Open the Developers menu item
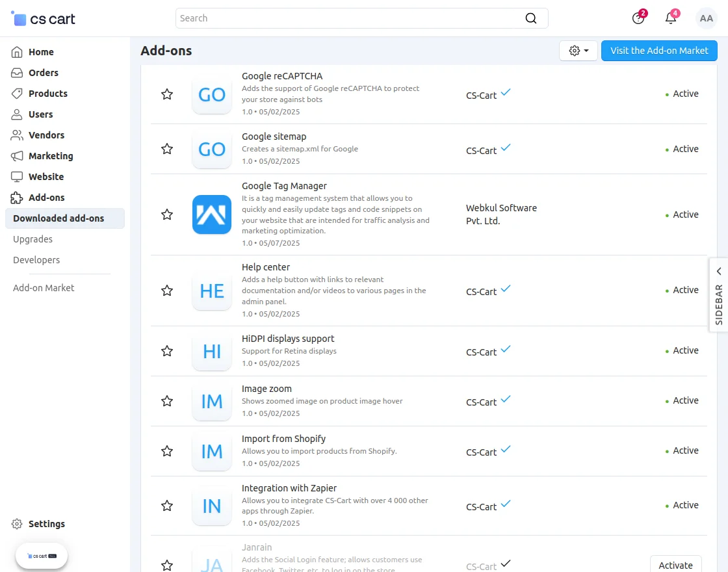Viewport: 728px width, 572px height. tap(36, 260)
